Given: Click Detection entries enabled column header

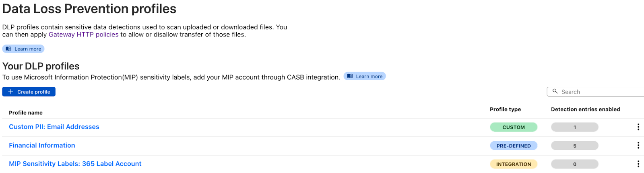Looking at the screenshot, I should tap(585, 109).
